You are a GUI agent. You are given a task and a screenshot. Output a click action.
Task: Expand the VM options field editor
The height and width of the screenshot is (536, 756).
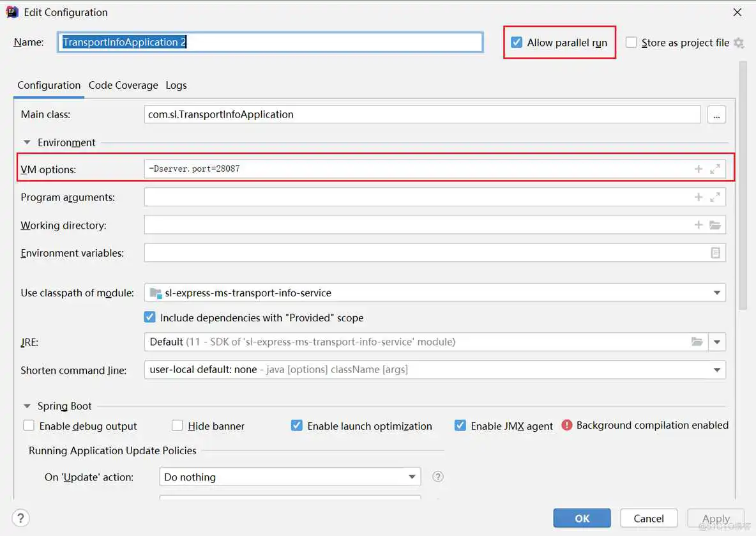pyautogui.click(x=715, y=169)
